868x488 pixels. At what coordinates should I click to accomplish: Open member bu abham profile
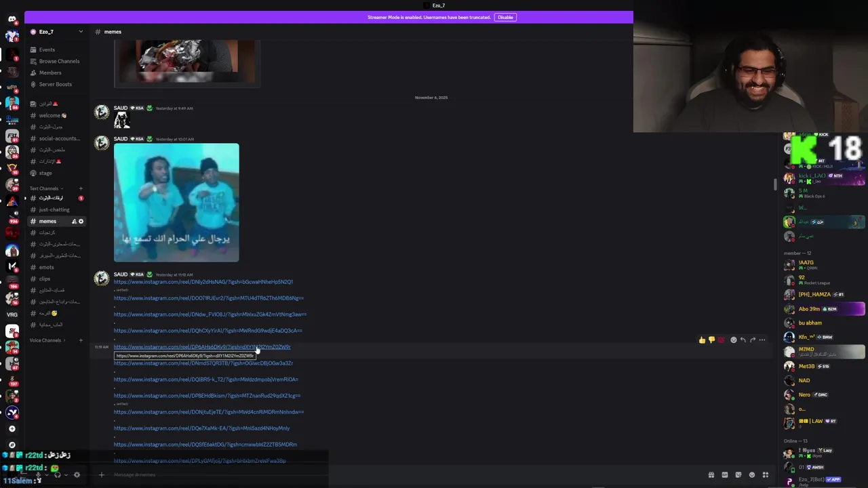[824, 323]
